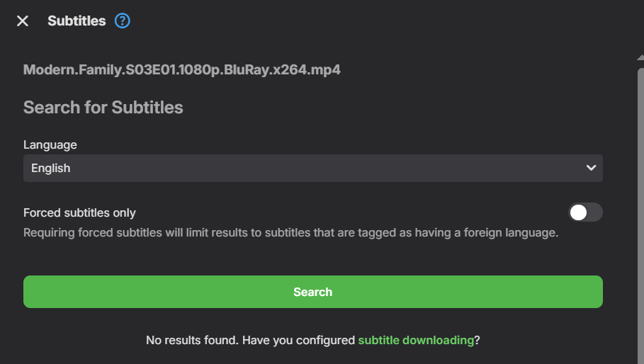The image size is (644, 364).
Task: Open the Language dropdown showing English
Action: 312,169
